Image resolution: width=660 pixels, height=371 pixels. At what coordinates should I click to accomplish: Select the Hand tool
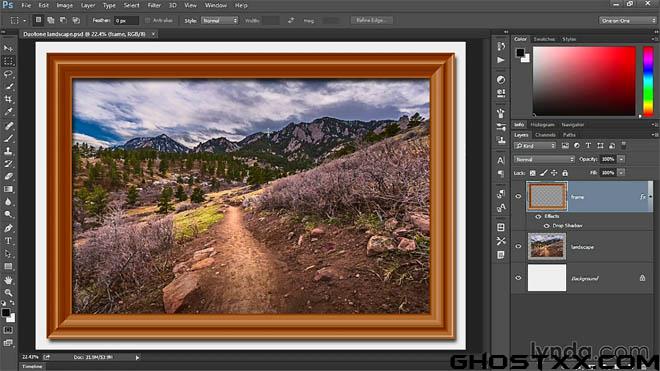8,280
